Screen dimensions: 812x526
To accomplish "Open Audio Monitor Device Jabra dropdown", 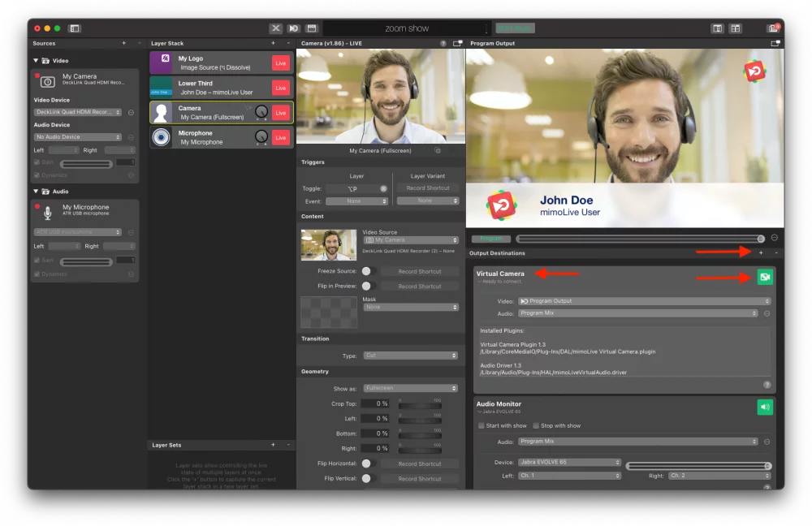I will click(569, 463).
